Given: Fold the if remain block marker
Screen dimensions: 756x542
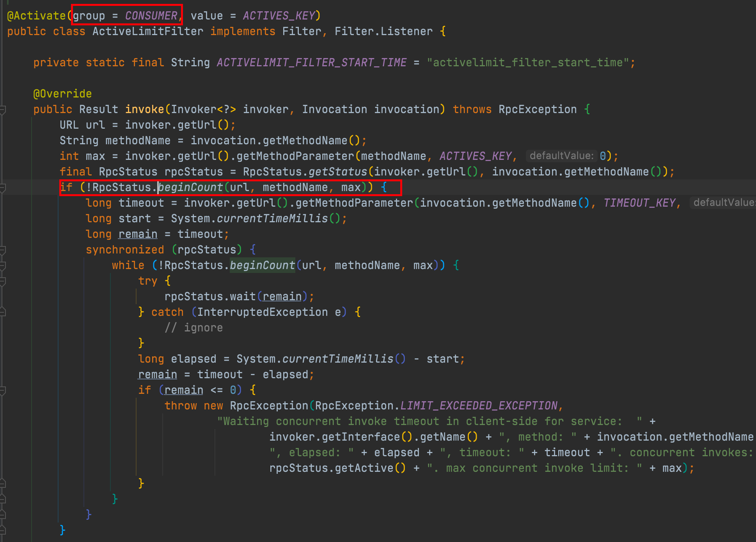Looking at the screenshot, I should 2,390.
